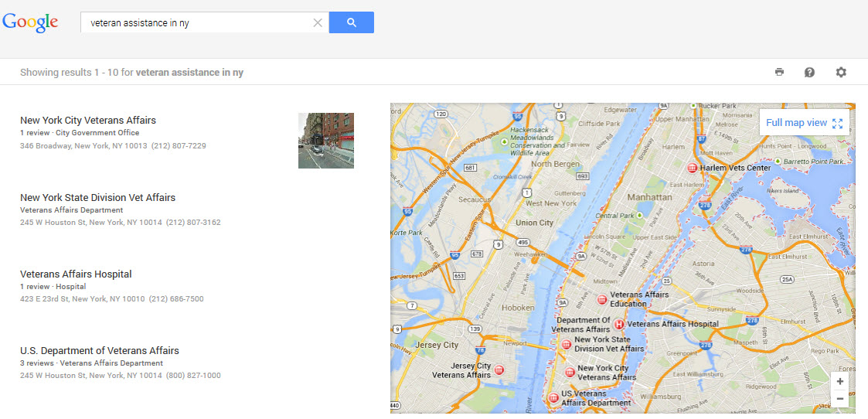Click the Harlem Vets Center map pin
This screenshot has width=868, height=419.
pos(692,168)
